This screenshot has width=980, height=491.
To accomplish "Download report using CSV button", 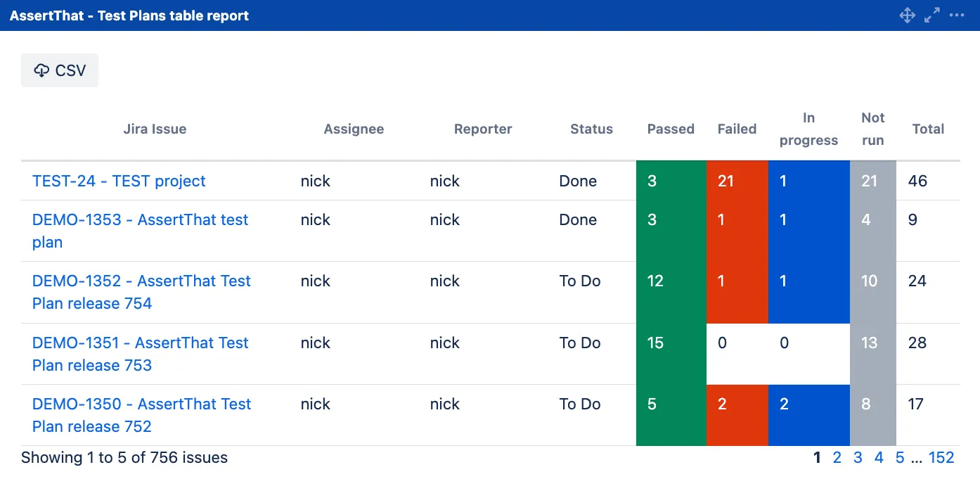I will (x=60, y=70).
